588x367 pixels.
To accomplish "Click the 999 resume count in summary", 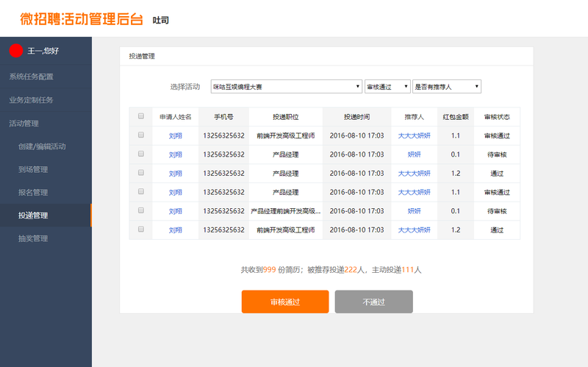I will tap(269, 270).
